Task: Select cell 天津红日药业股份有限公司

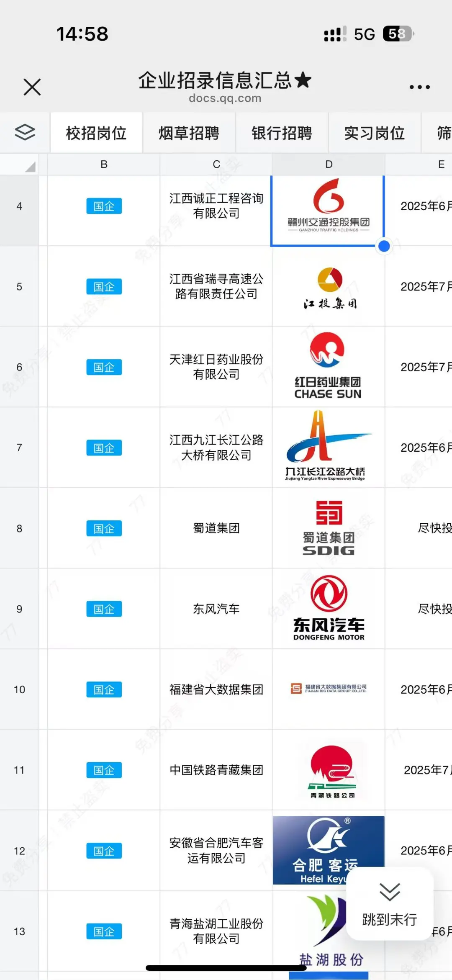Action: [216, 367]
